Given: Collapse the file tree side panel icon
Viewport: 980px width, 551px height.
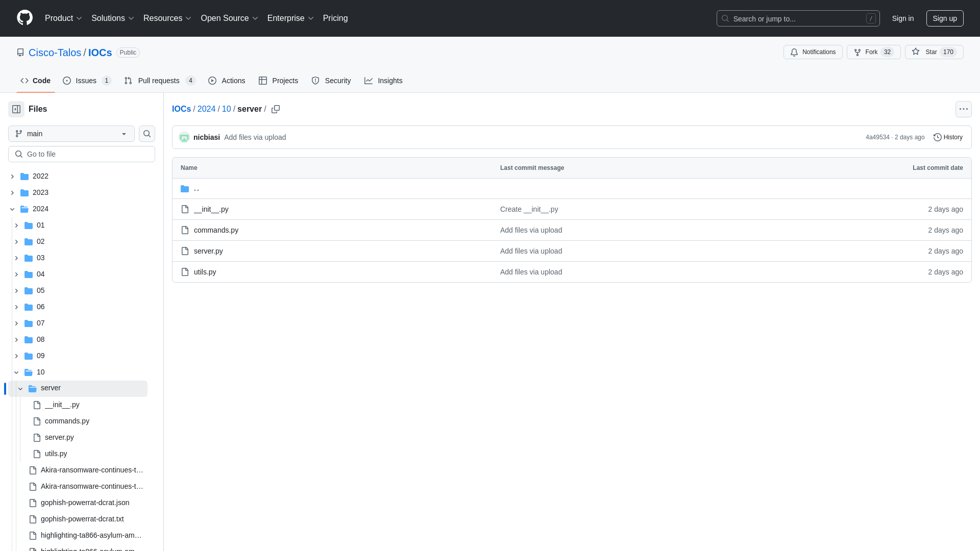Looking at the screenshot, I should [16, 109].
